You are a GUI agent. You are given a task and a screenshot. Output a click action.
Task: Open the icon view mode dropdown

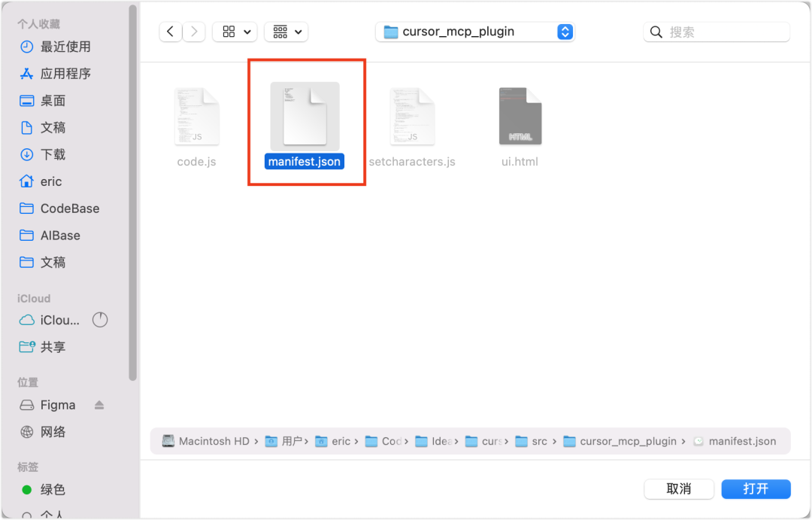[x=235, y=32]
